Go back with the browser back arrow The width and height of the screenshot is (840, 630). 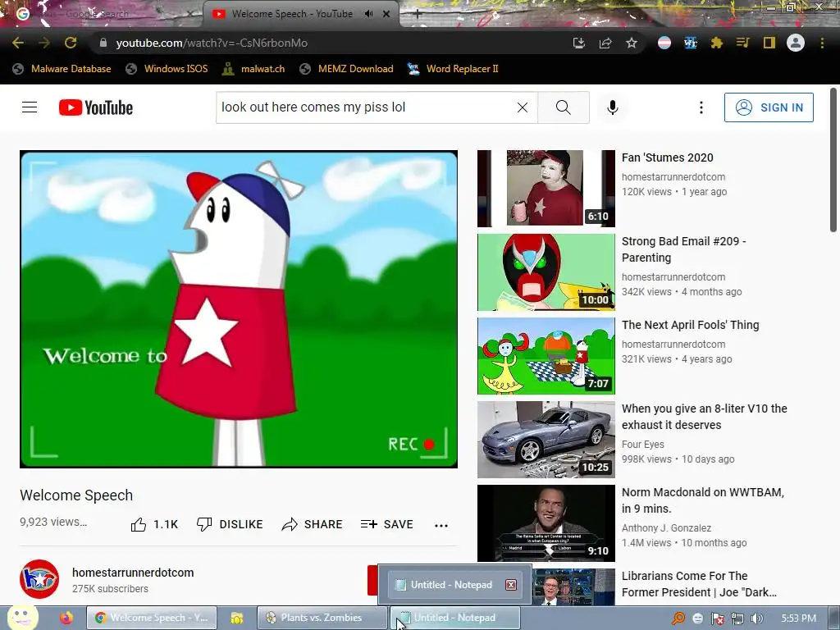(x=18, y=43)
